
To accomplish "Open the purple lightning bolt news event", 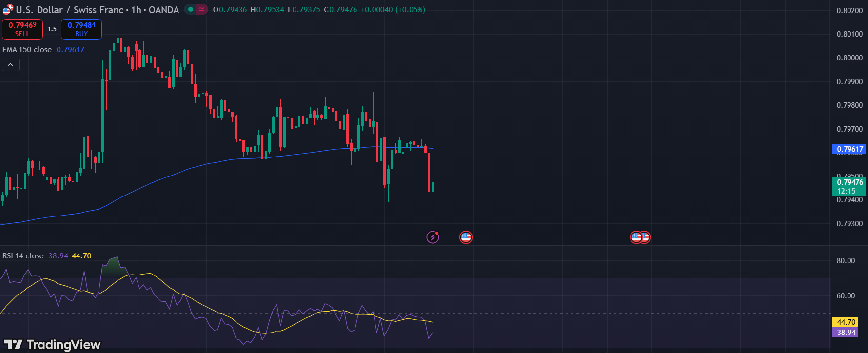I will pyautogui.click(x=433, y=237).
